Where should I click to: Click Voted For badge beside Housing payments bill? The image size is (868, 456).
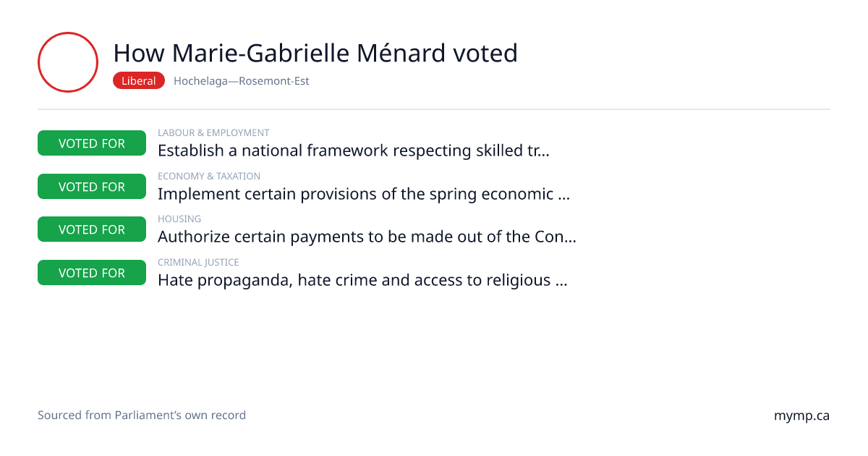(92, 229)
